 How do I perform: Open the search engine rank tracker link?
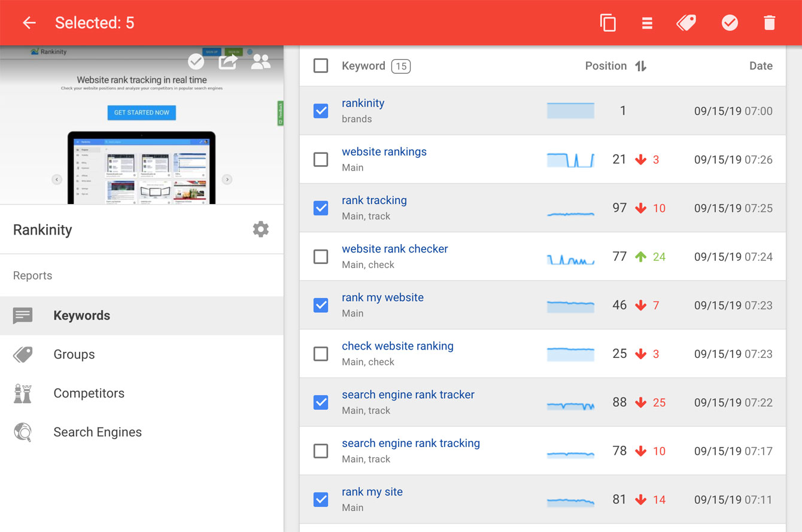point(408,394)
